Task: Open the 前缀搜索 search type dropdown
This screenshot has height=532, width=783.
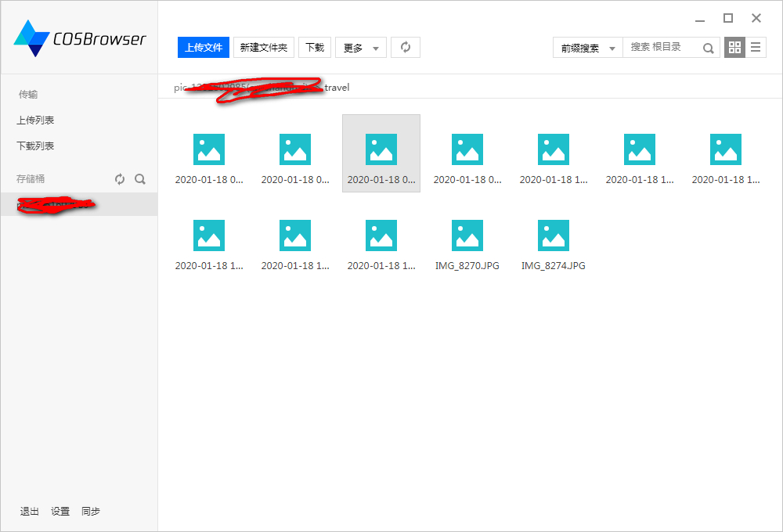Action: [x=587, y=48]
